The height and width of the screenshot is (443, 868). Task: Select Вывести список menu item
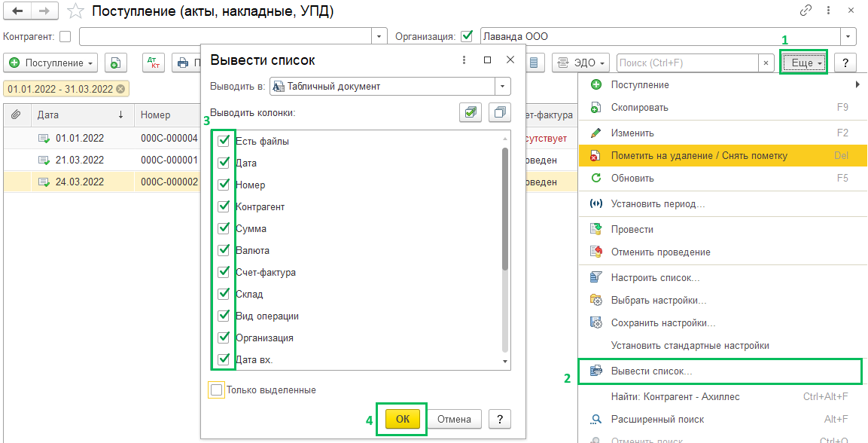pyautogui.click(x=651, y=371)
